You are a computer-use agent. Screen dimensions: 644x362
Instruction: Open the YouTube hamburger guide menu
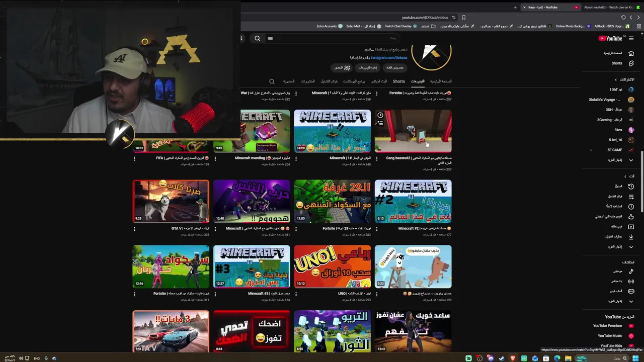click(x=631, y=38)
